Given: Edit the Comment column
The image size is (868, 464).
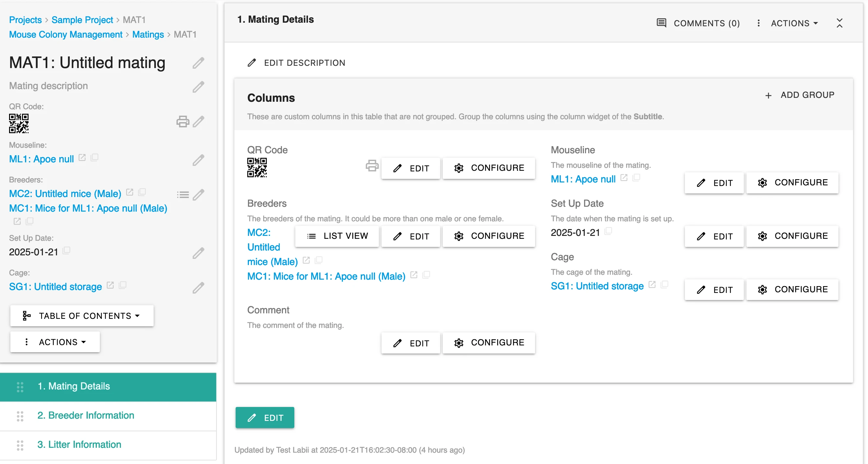Looking at the screenshot, I should click(x=411, y=343).
